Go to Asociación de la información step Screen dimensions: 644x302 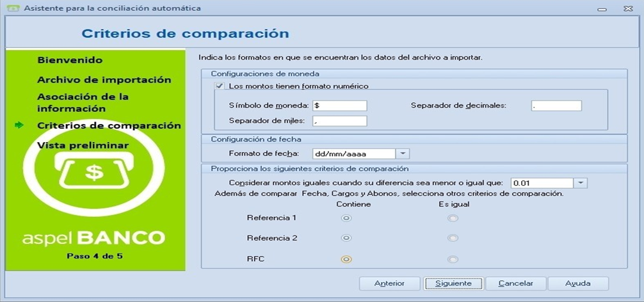pyautogui.click(x=83, y=102)
